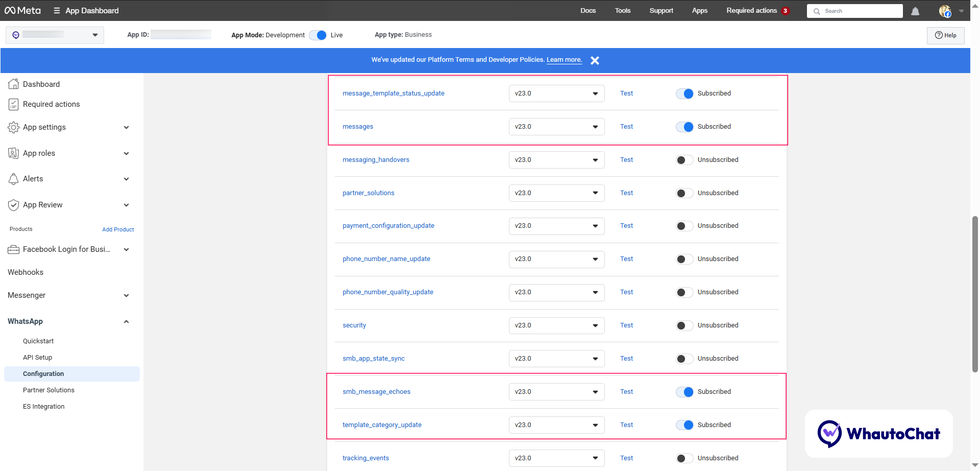Unsubscribe from the messages webhook field

point(684,127)
